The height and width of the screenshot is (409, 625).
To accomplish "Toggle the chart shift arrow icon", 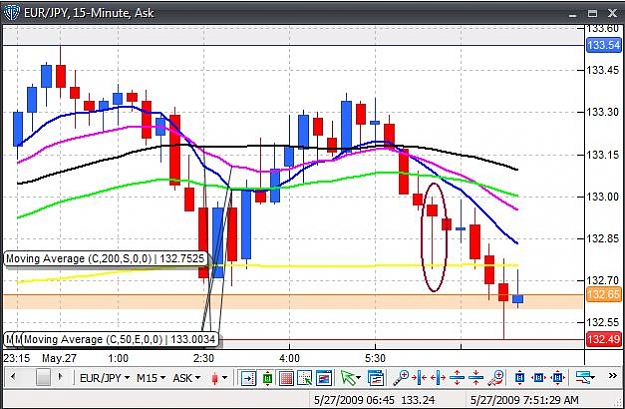I will [x=248, y=378].
